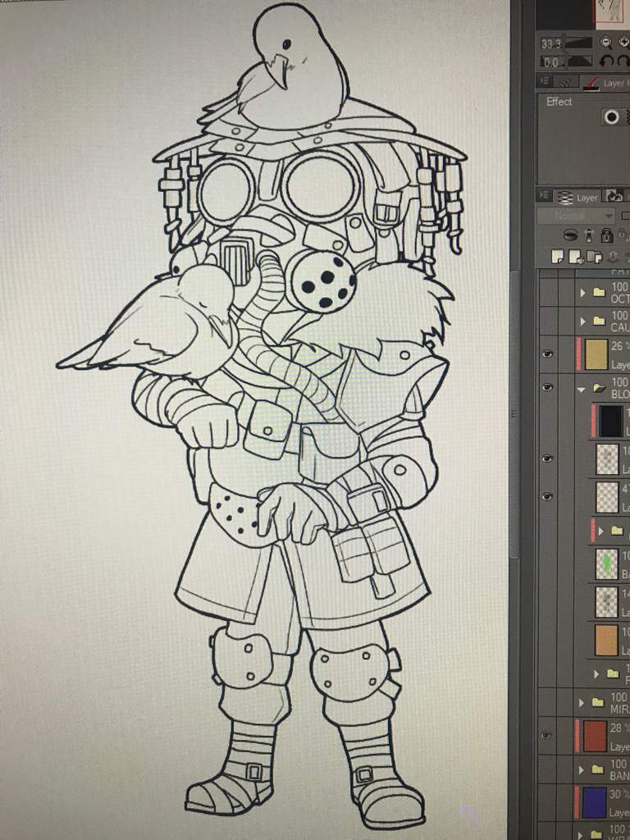The width and height of the screenshot is (630, 840).
Task: Click the canvas vertical scrollbar thumb
Action: [515, 413]
